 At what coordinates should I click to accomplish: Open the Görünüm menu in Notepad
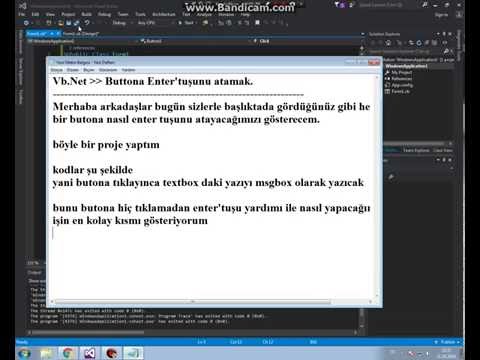(108, 70)
